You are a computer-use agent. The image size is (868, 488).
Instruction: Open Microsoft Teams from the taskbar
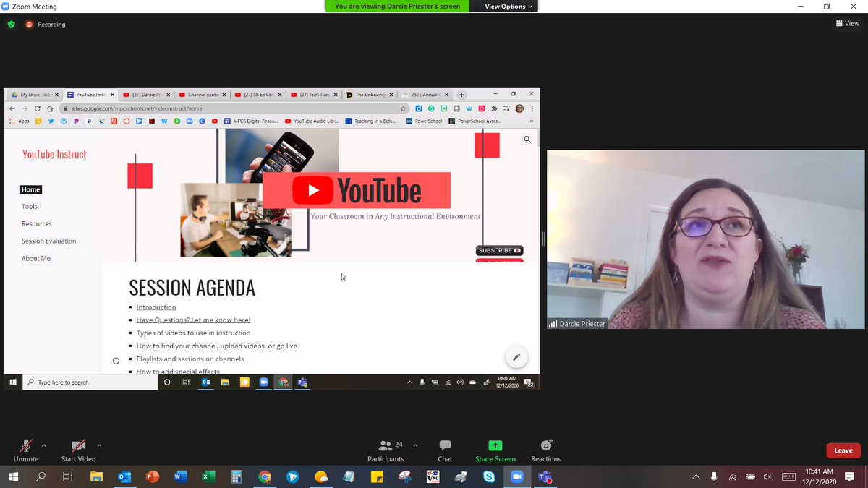tap(545, 477)
